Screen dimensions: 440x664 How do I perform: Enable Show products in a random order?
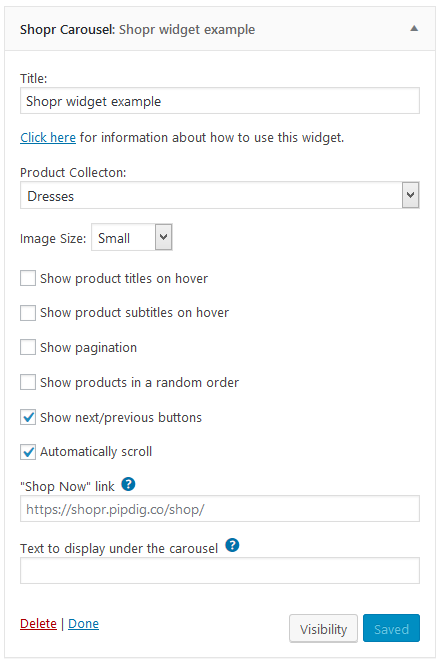(28, 382)
